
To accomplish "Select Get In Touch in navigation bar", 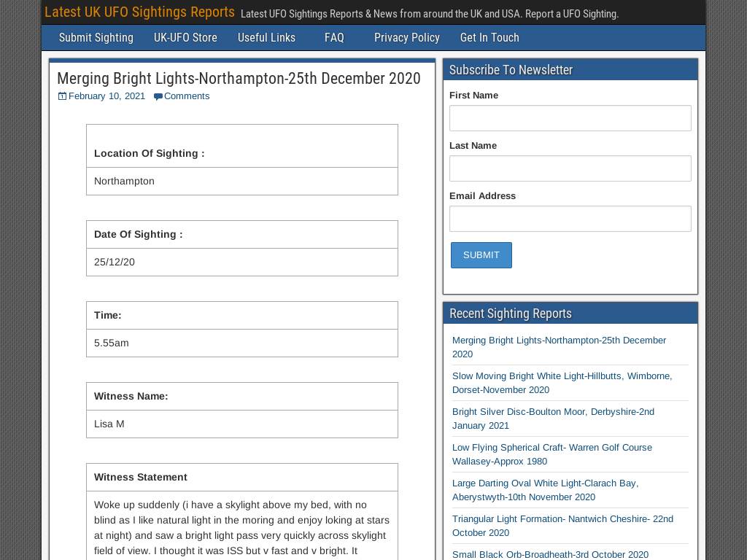I will (x=489, y=38).
